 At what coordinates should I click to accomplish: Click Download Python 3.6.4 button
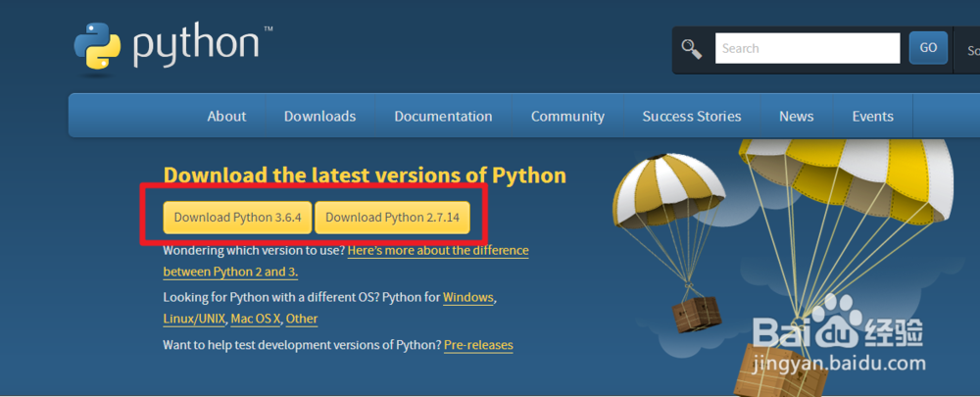237,218
